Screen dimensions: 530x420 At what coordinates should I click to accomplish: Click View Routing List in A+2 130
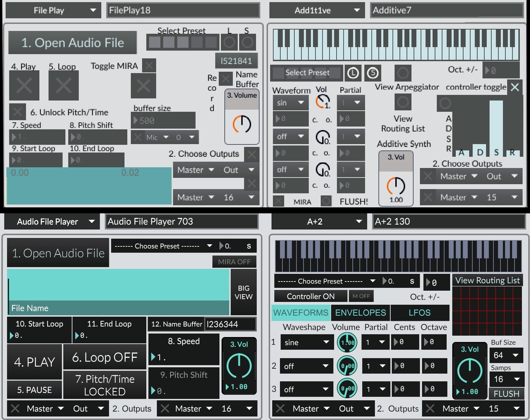pos(487,280)
